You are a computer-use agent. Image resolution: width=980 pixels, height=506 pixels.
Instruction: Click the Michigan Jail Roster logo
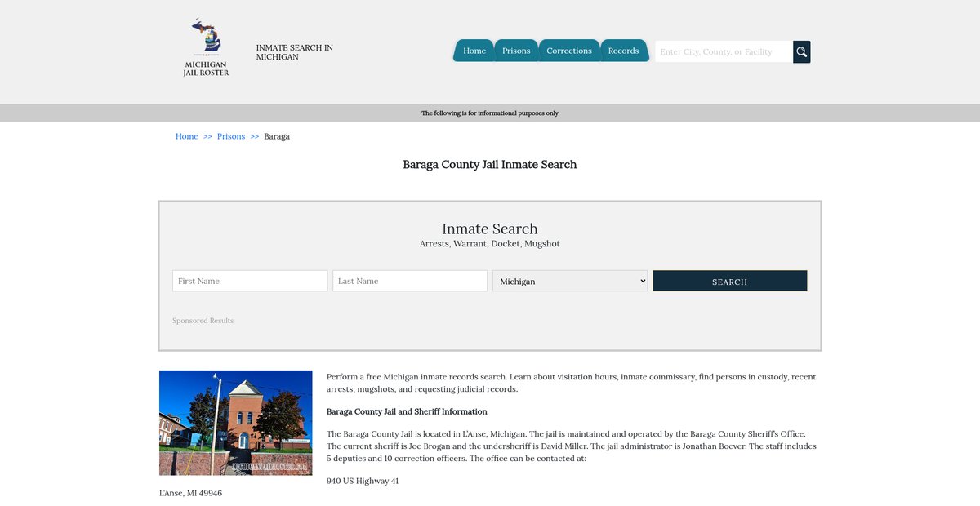(206, 47)
